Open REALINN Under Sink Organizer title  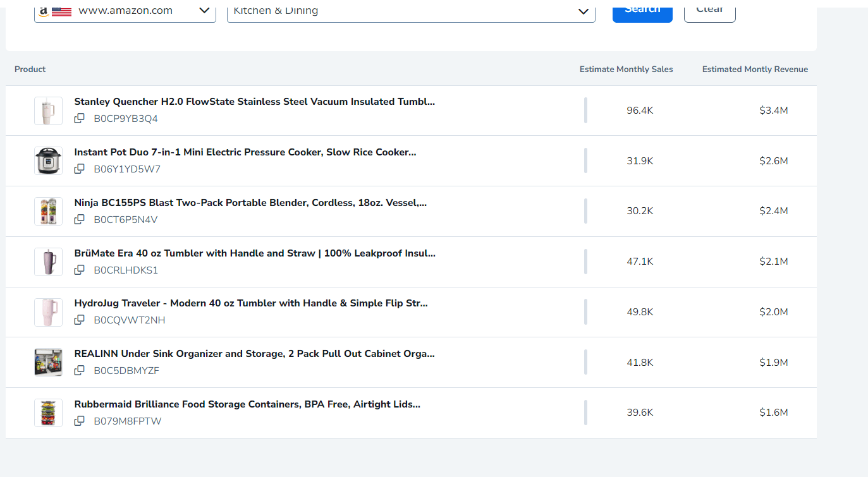click(254, 354)
